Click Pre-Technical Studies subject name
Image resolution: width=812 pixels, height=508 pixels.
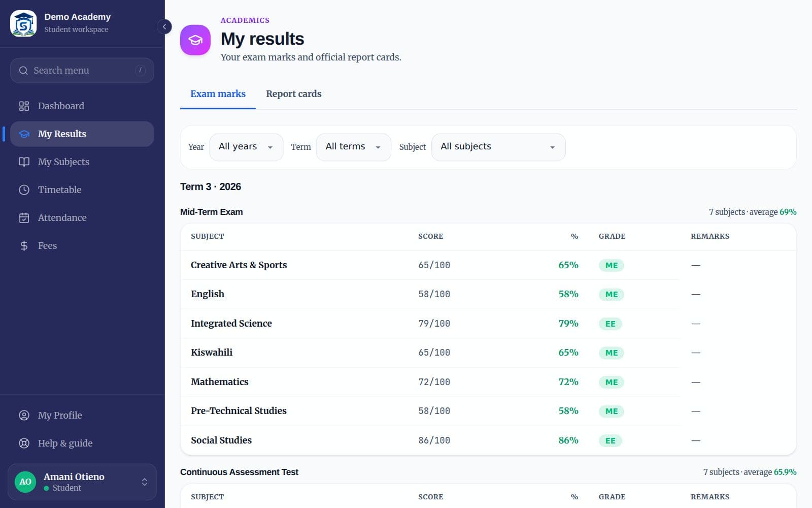click(x=239, y=410)
